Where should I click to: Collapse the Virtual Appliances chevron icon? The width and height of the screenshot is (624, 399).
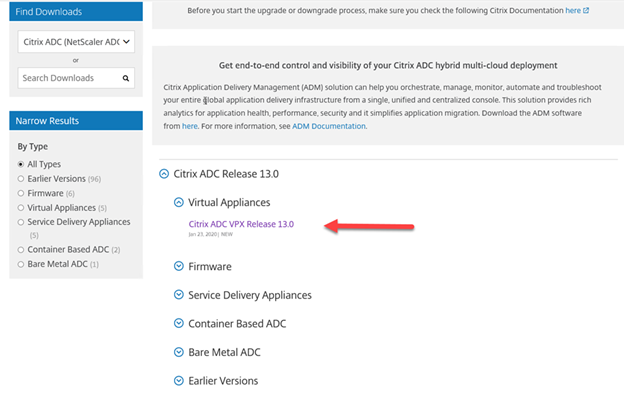179,202
